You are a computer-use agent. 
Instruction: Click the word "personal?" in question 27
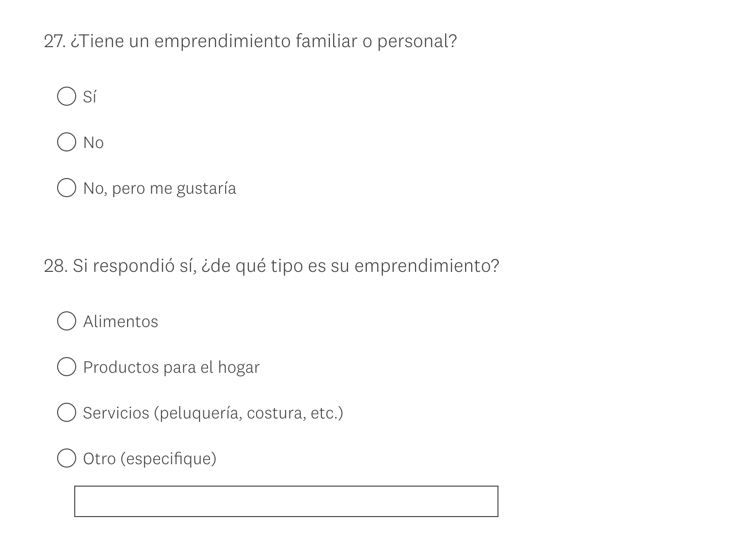click(417, 41)
